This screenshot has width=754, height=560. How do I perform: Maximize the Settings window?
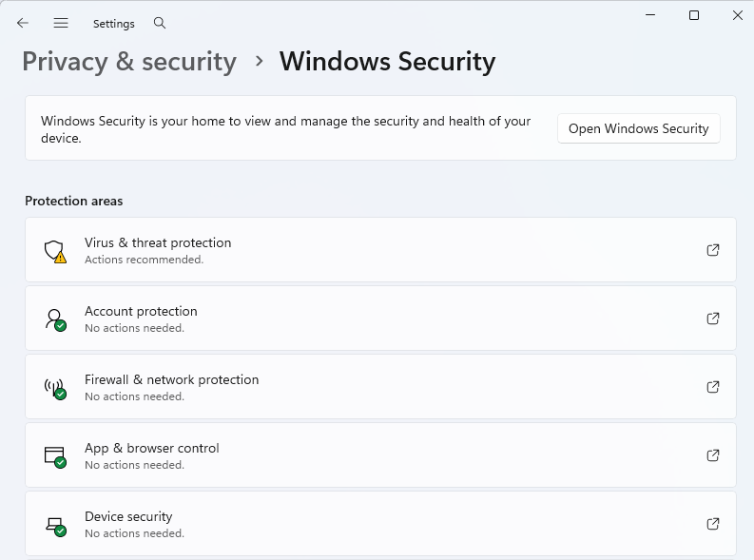[x=694, y=15]
